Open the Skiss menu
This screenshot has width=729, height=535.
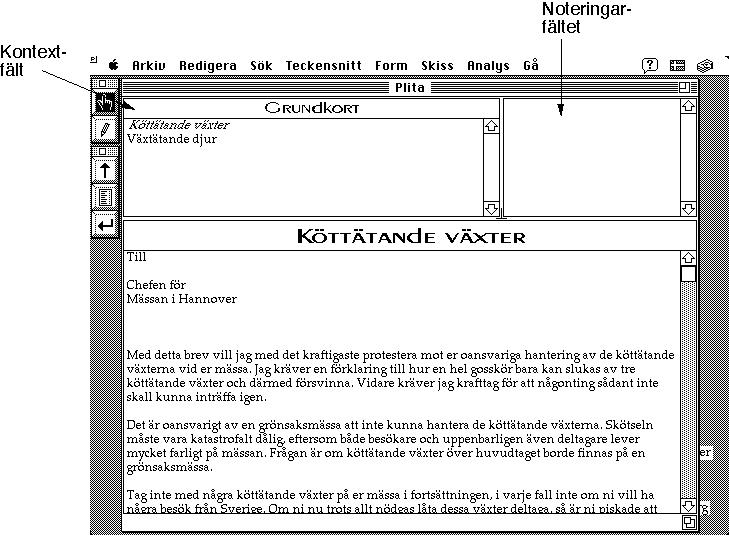coord(437,66)
